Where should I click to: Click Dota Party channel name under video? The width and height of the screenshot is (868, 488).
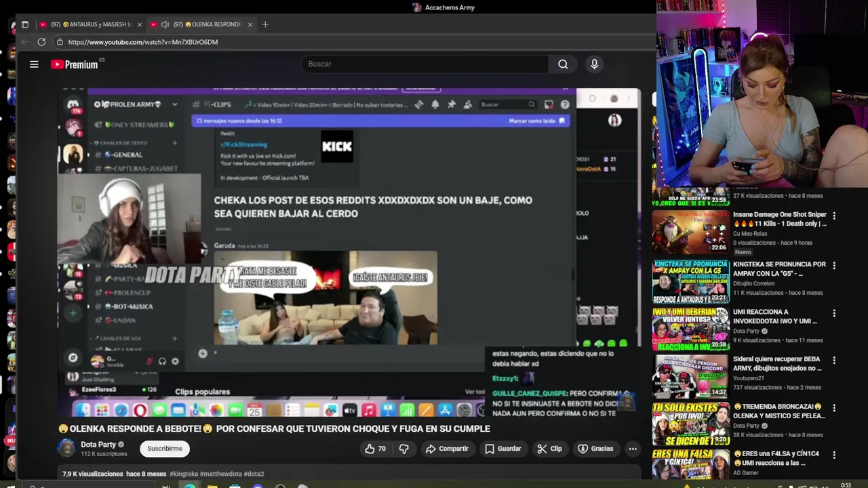(98, 445)
